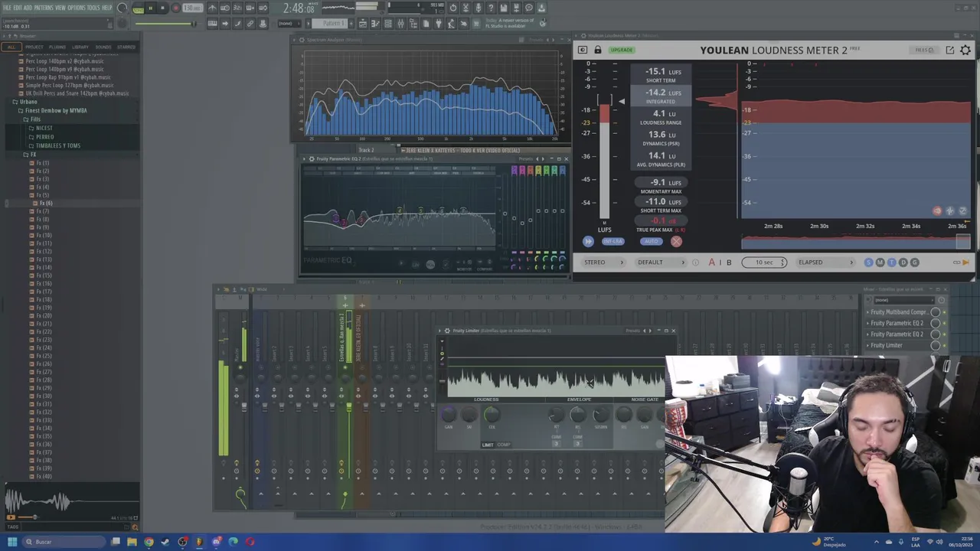Screen dimensions: 980x551
Task: Open the DEFAULT preset dropdown
Action: [661, 262]
